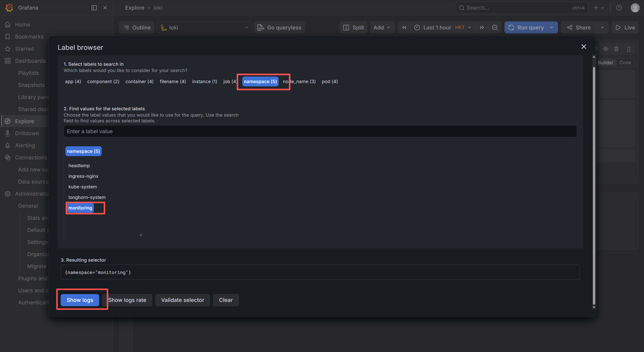The height and width of the screenshot is (352, 644).
Task: Open the Help question mark icon
Action: click(x=619, y=8)
